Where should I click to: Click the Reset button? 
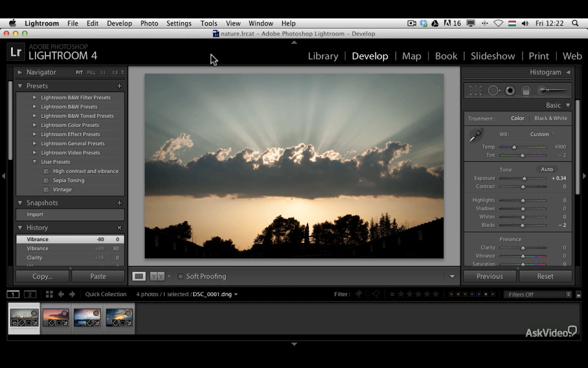point(545,276)
